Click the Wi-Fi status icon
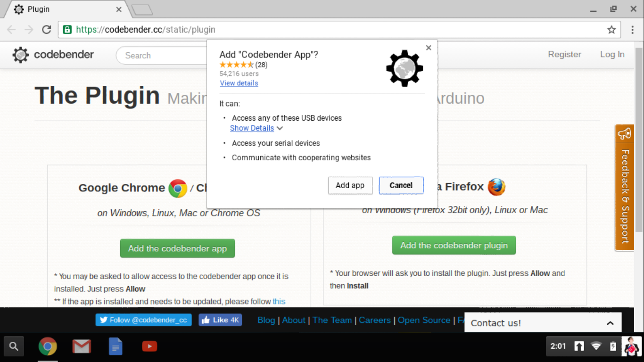This screenshot has width=644, height=362. point(596,346)
